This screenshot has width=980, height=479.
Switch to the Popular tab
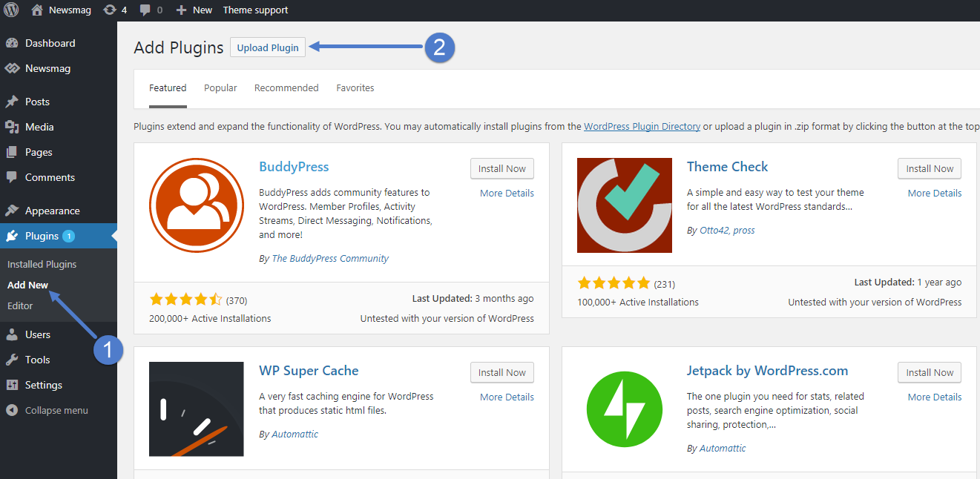(x=220, y=87)
